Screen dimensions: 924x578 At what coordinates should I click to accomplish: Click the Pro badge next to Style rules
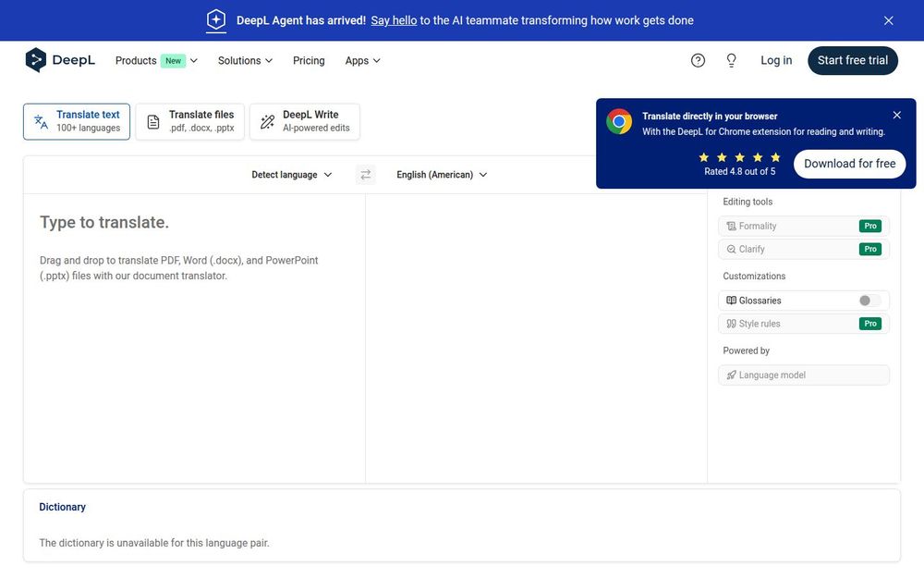(870, 323)
